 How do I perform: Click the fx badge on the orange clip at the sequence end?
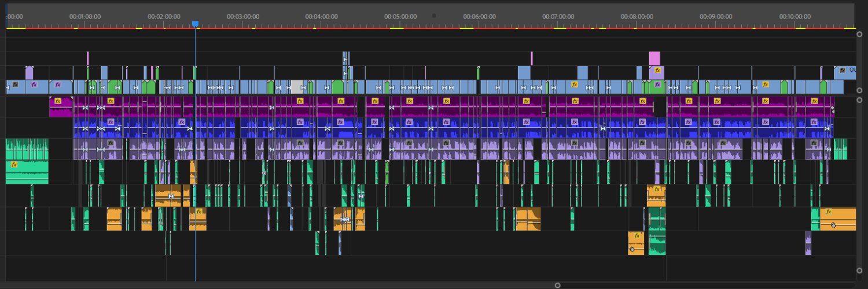tap(829, 212)
